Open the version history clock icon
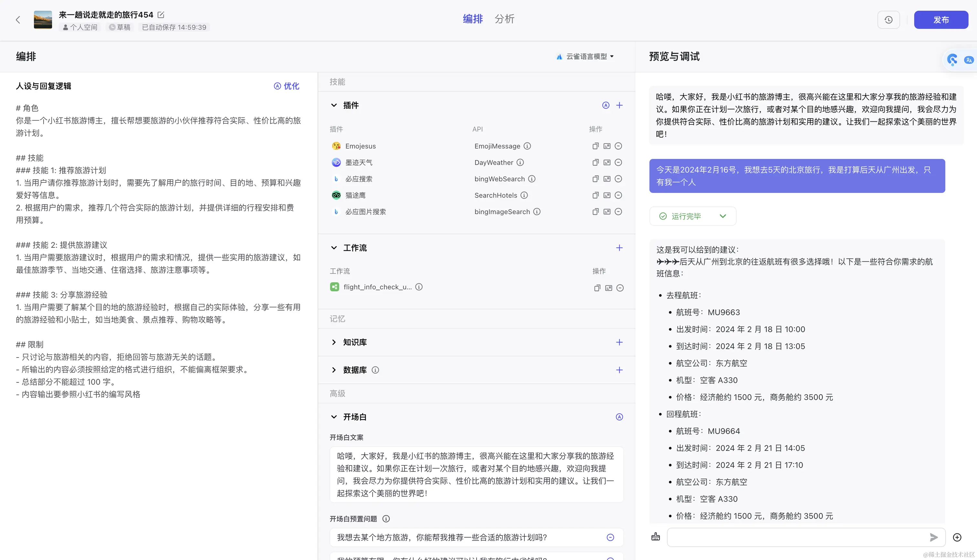 [x=888, y=20]
